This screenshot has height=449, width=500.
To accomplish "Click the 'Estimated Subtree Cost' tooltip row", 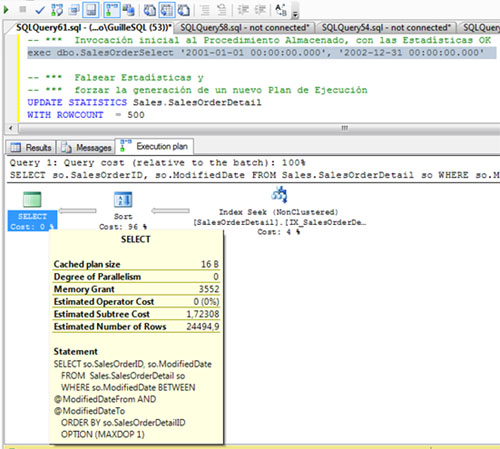I will (x=136, y=314).
